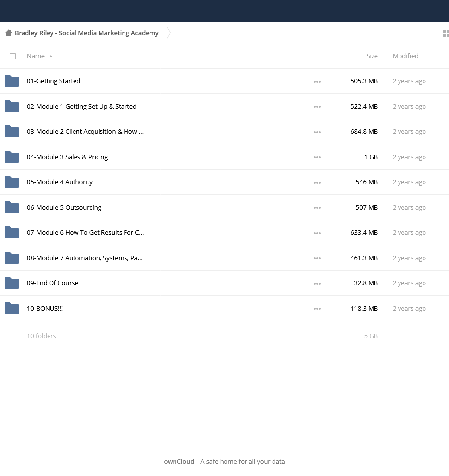Click size value 507 MB
Viewport: 449px width, 476px height.
click(x=367, y=207)
